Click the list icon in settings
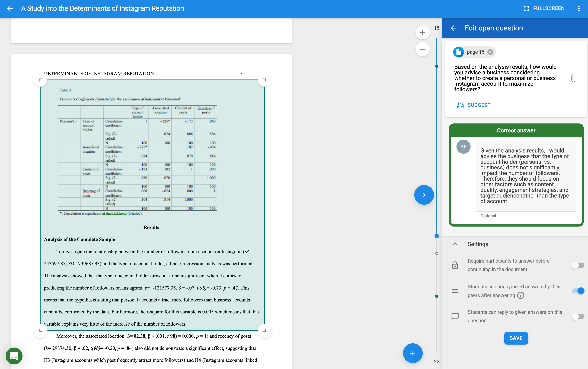The width and height of the screenshot is (588, 369). (x=455, y=291)
